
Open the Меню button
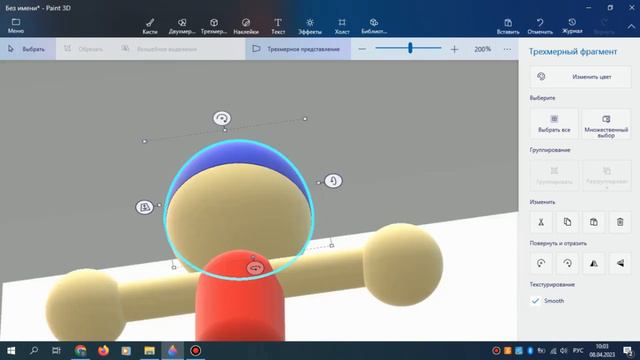coord(16,26)
